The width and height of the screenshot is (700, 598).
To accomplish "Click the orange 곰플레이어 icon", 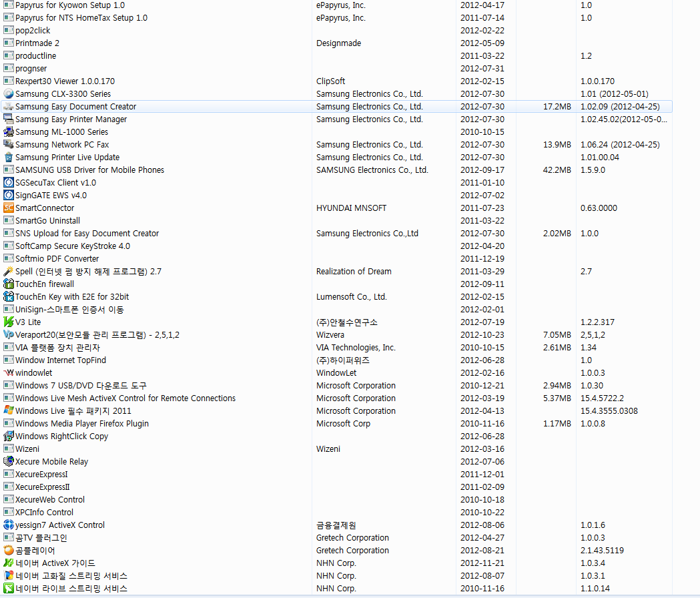I will click(9, 551).
